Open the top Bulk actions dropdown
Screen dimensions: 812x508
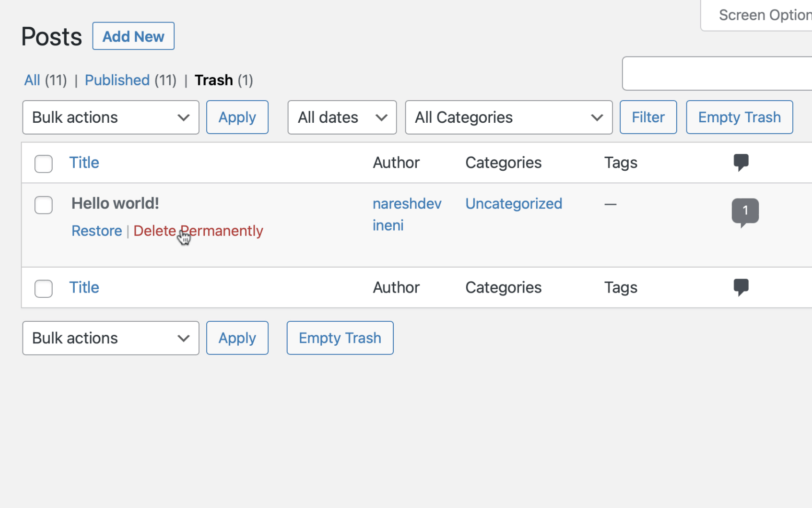coord(111,117)
